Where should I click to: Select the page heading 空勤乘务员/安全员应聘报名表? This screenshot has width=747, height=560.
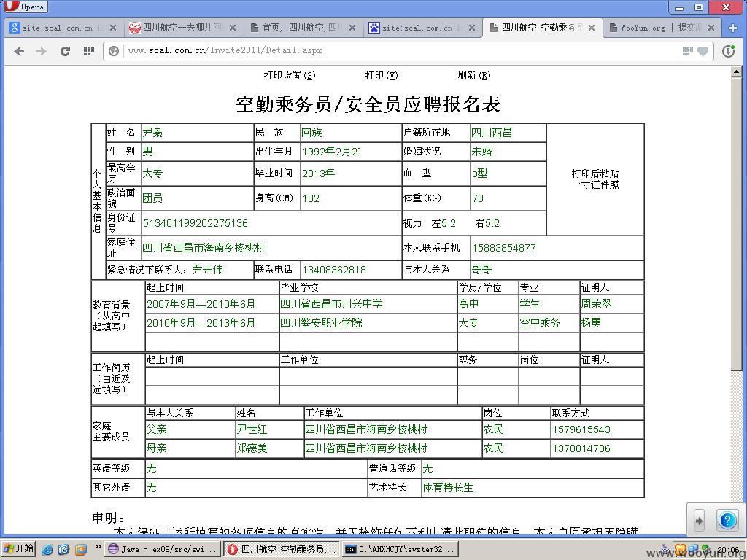click(368, 104)
